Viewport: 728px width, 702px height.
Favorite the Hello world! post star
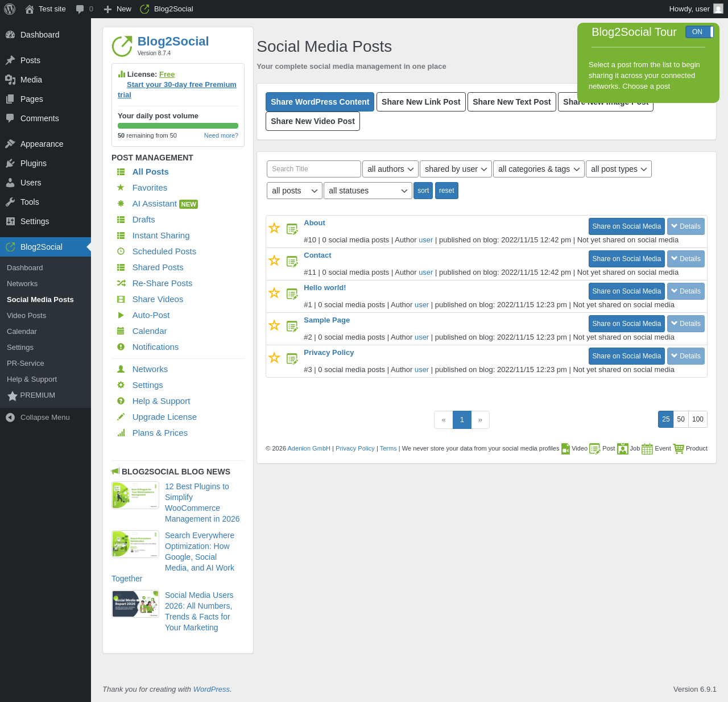274,293
